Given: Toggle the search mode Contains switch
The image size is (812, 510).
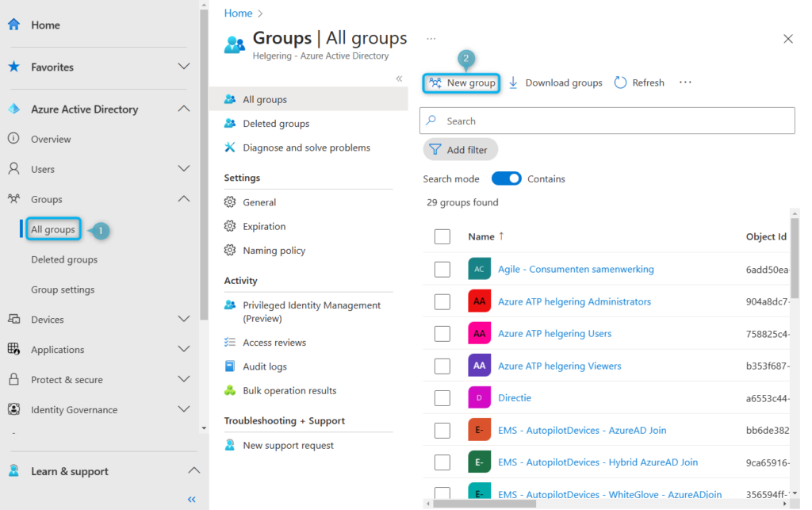Looking at the screenshot, I should (x=506, y=178).
